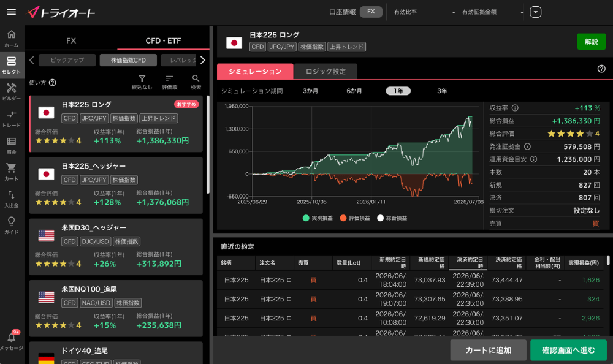Toggle the 評価損益 legend series
Viewport: 613px width, 364px height.
pos(354,218)
